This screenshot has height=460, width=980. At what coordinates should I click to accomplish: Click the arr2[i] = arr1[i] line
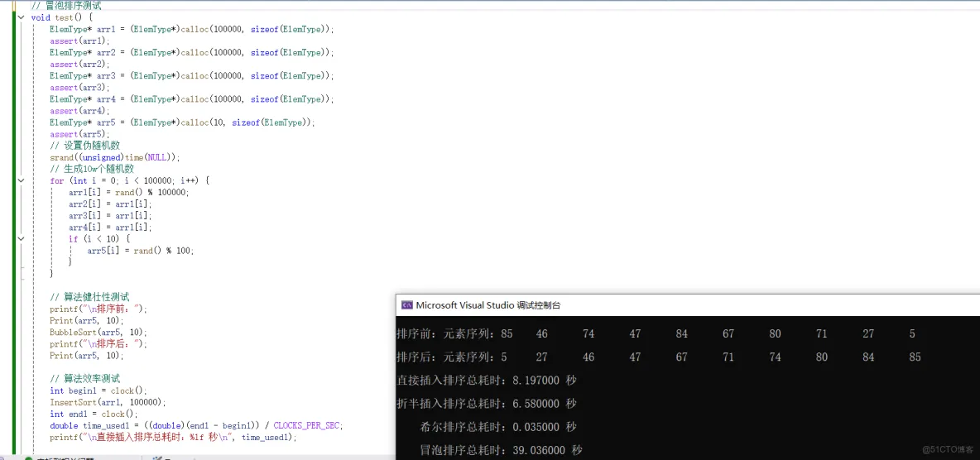110,204
